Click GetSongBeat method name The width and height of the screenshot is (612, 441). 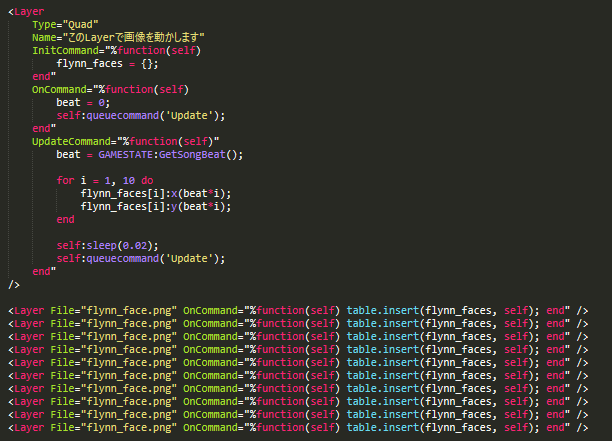[x=192, y=155]
